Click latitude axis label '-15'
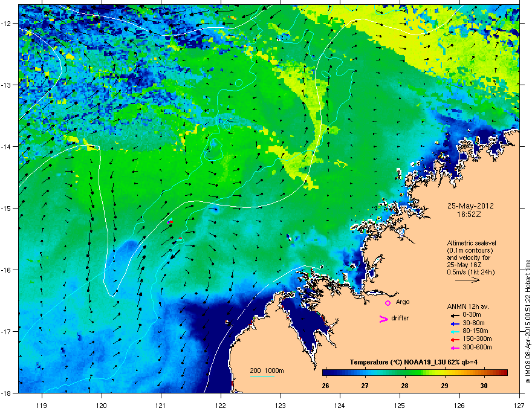This screenshot has height=411, width=532. (x=7, y=208)
